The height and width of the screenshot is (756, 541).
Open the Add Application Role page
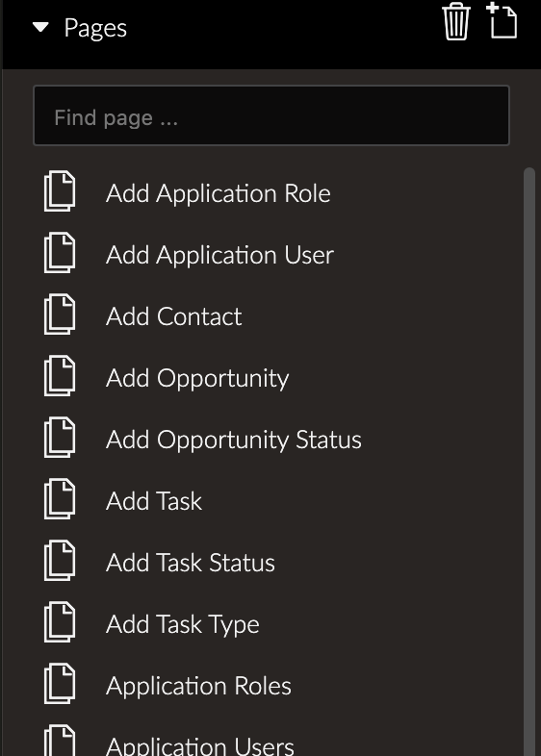click(x=219, y=194)
